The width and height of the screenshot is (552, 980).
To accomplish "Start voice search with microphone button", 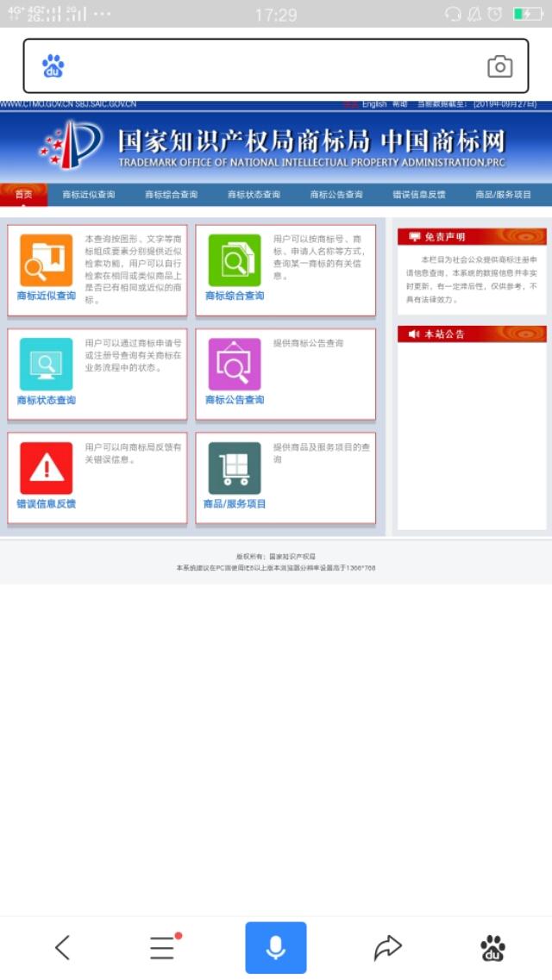I will (276, 947).
